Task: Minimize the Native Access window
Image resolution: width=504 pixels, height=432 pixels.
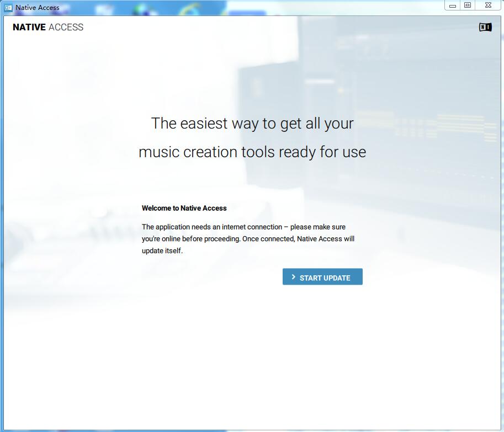Action: pos(453,6)
